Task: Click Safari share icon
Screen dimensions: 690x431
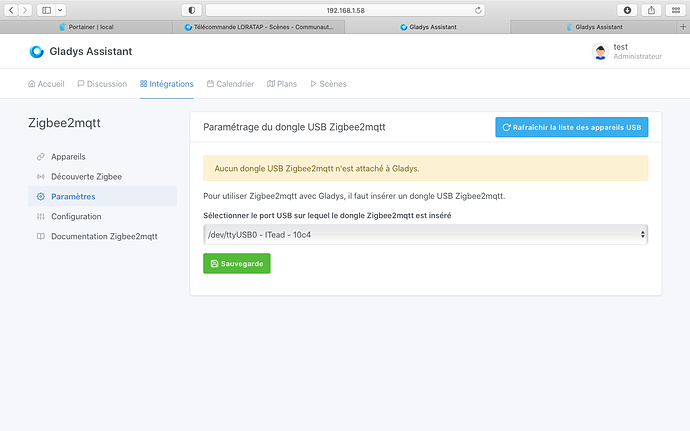Action: (x=651, y=9)
